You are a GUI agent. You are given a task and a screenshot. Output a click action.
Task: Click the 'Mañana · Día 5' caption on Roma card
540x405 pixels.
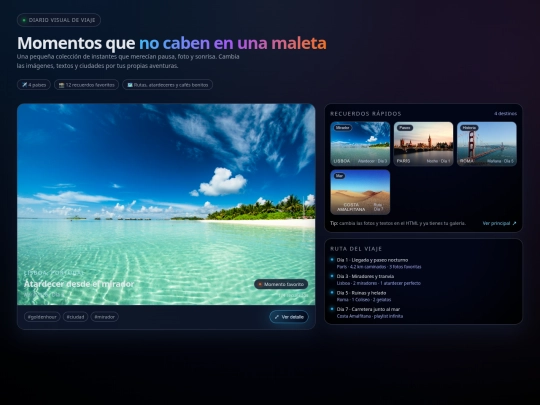click(x=500, y=161)
